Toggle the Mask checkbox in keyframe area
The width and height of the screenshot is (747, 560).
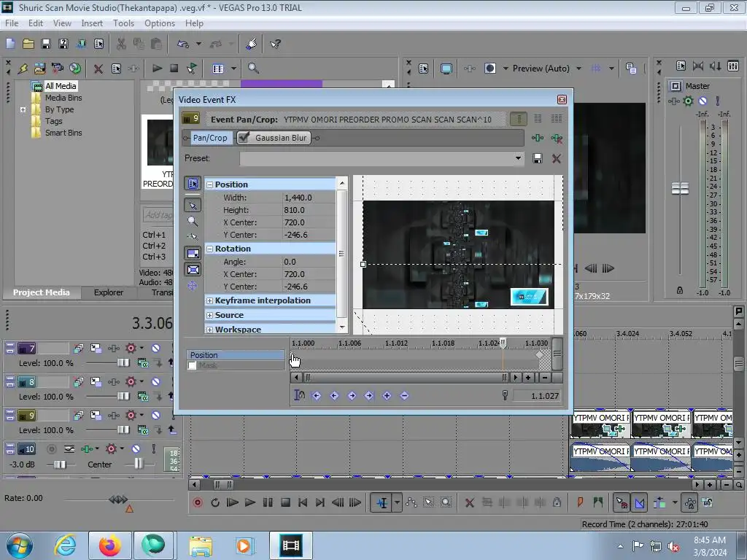pos(192,366)
